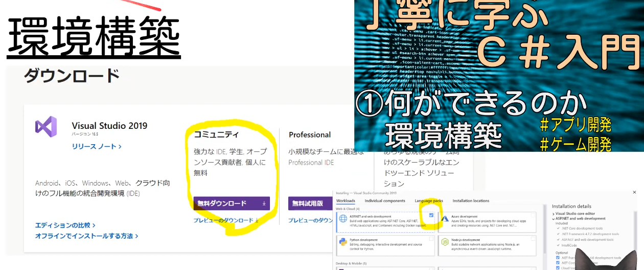The height and width of the screenshot is (270, 644).
Task: Toggle the .NET Framework 4.6 development tools option
Action: click(558, 258)
